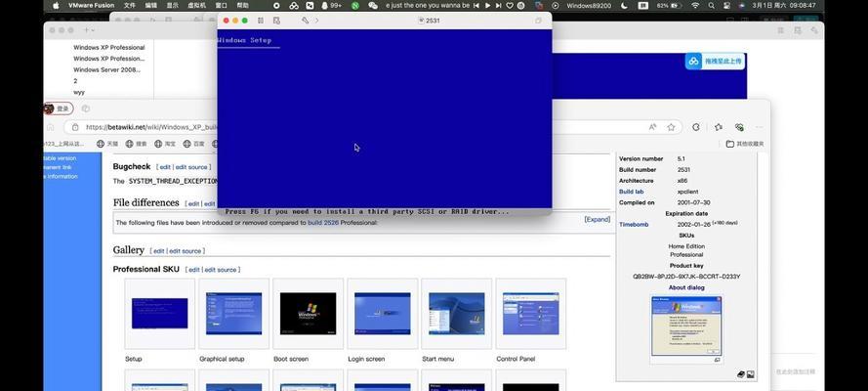Click edit link beside Gallery heading
868x391 pixels.
[x=159, y=251]
